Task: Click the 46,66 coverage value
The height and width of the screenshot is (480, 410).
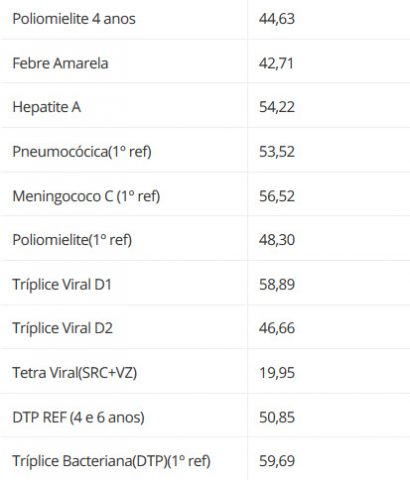Action: pos(277,328)
